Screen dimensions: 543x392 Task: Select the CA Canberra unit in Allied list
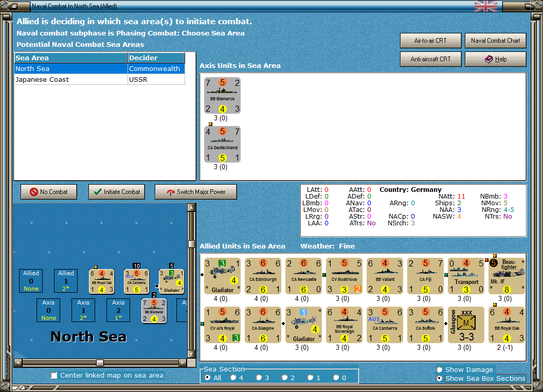pos(385,325)
